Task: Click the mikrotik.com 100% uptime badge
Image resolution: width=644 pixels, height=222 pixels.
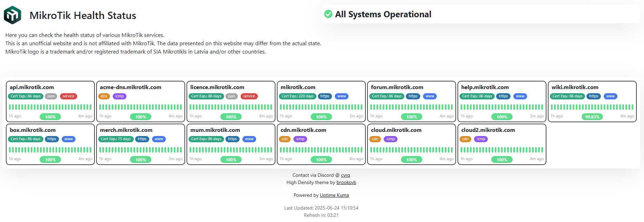Action: coord(321,117)
